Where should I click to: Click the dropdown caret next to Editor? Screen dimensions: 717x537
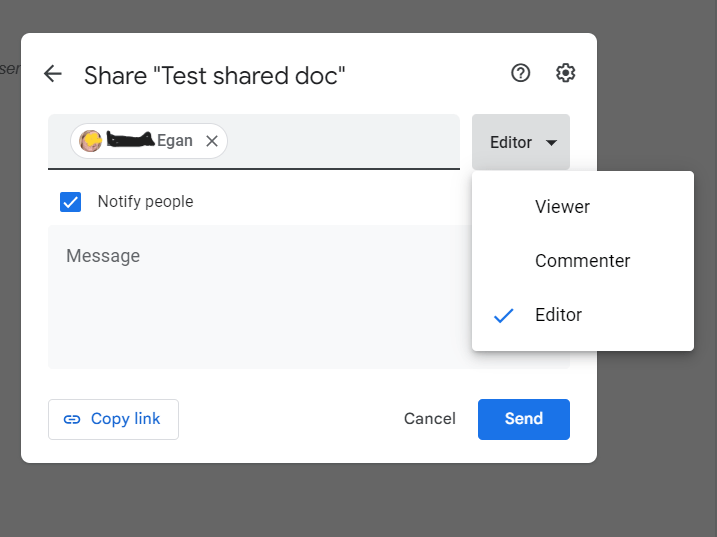point(552,143)
